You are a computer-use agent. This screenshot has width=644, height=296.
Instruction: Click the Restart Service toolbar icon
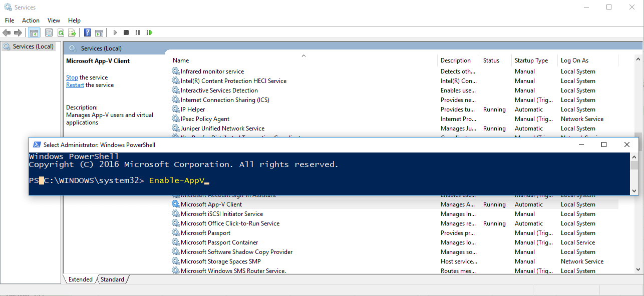[x=149, y=32]
